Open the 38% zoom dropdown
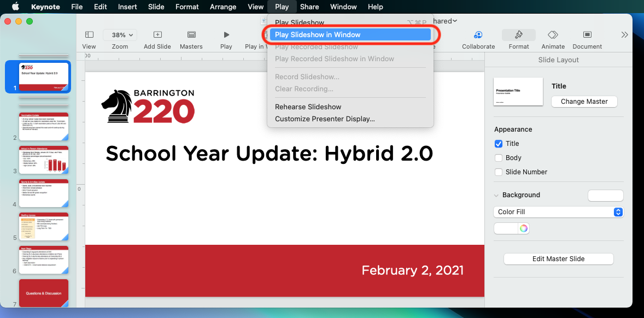The image size is (644, 318). click(x=120, y=35)
